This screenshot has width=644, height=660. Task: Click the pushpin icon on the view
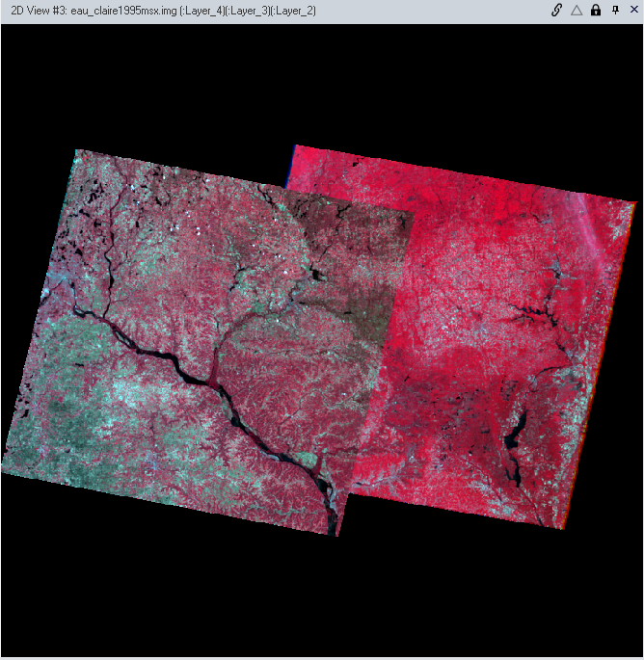click(x=615, y=10)
